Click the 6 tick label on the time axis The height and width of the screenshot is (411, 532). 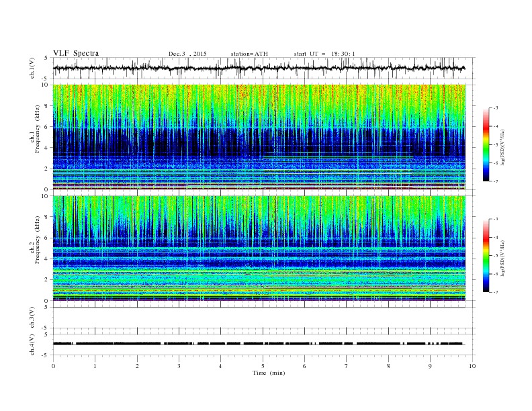click(304, 366)
